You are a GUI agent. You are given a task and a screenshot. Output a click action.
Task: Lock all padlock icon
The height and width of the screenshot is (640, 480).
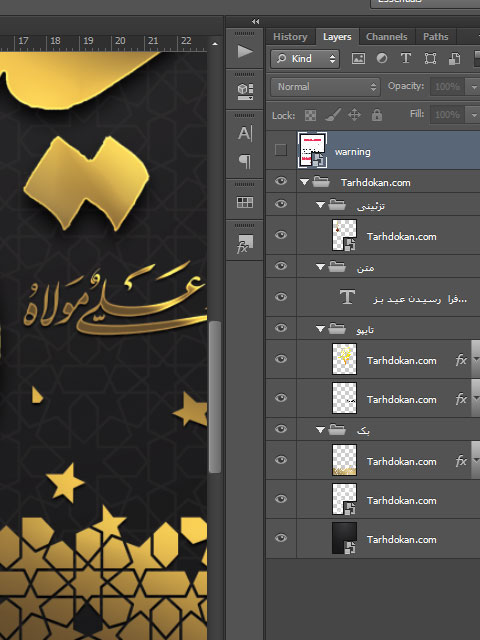coord(377,115)
